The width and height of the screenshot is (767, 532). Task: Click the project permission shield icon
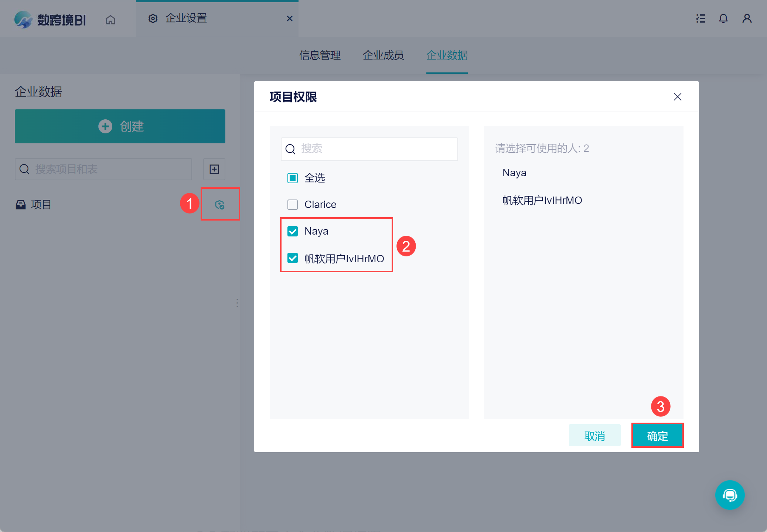220,205
